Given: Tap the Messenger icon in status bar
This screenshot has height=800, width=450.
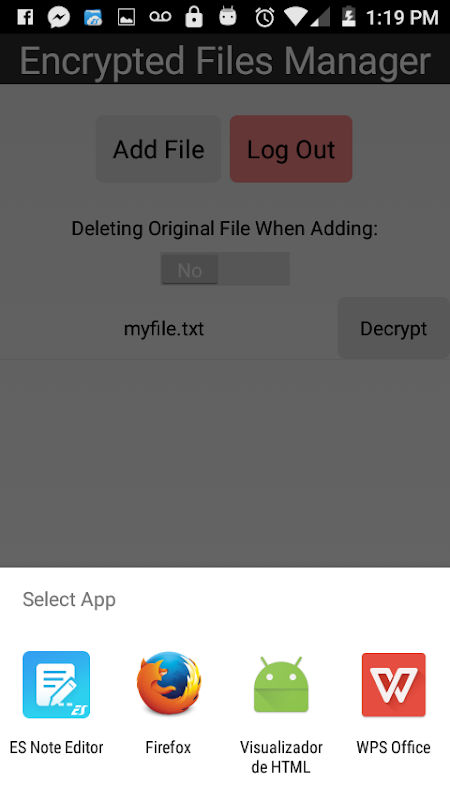Looking at the screenshot, I should [59, 17].
